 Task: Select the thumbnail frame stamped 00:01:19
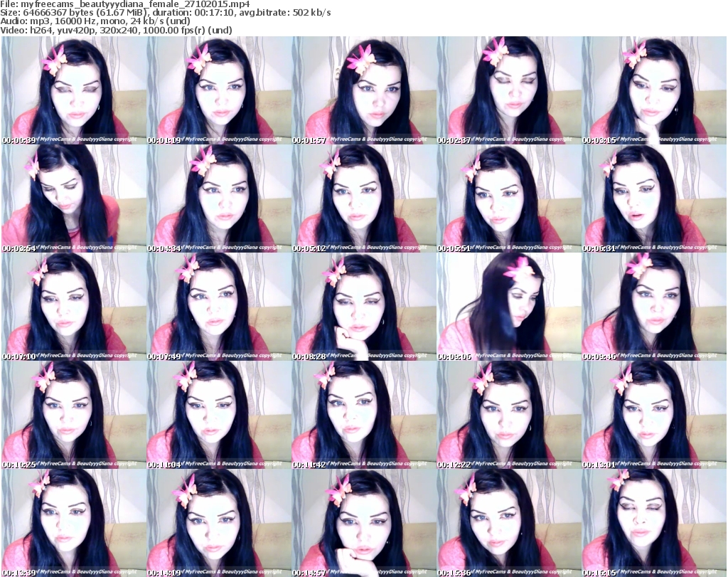pyautogui.click(x=219, y=90)
